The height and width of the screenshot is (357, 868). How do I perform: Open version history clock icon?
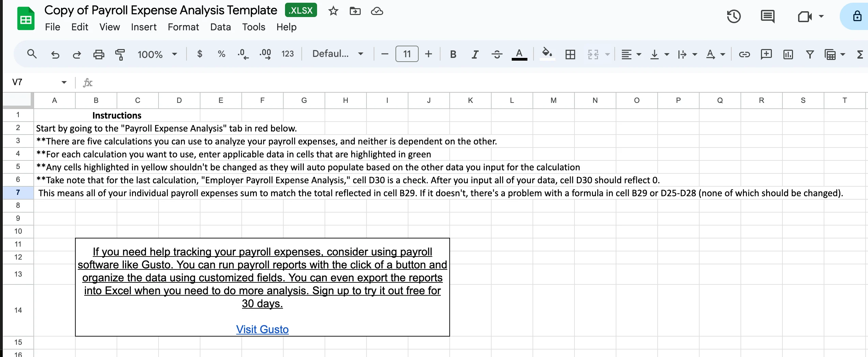click(734, 16)
